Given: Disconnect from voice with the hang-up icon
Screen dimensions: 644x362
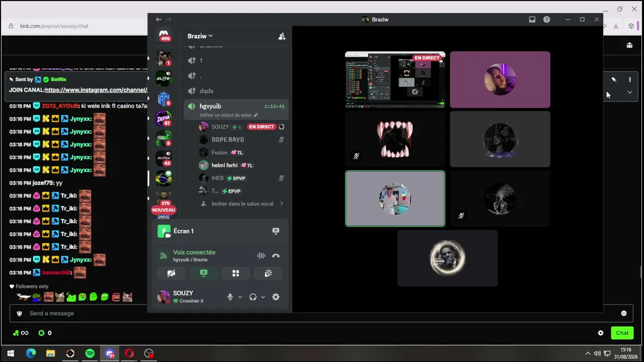Looking at the screenshot, I should tap(276, 255).
